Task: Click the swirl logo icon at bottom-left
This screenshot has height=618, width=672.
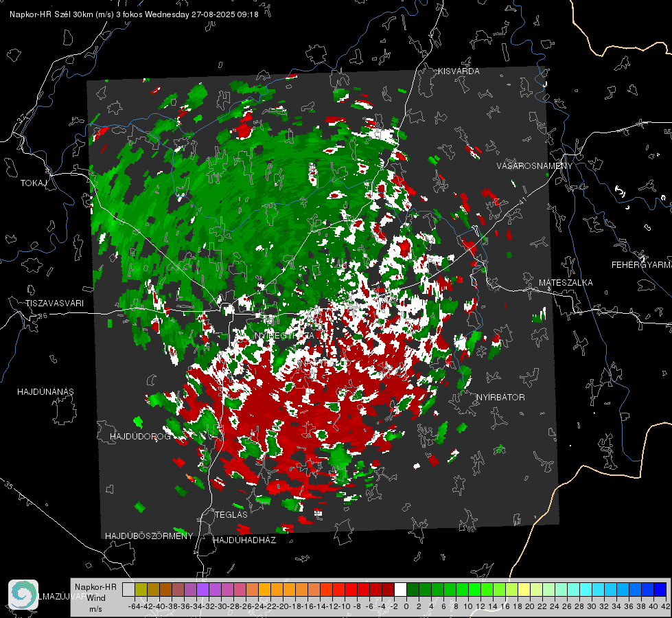Action: (x=23, y=595)
